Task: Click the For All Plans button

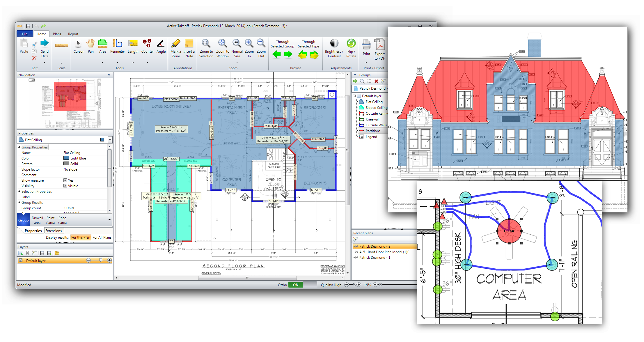Action: coord(102,238)
